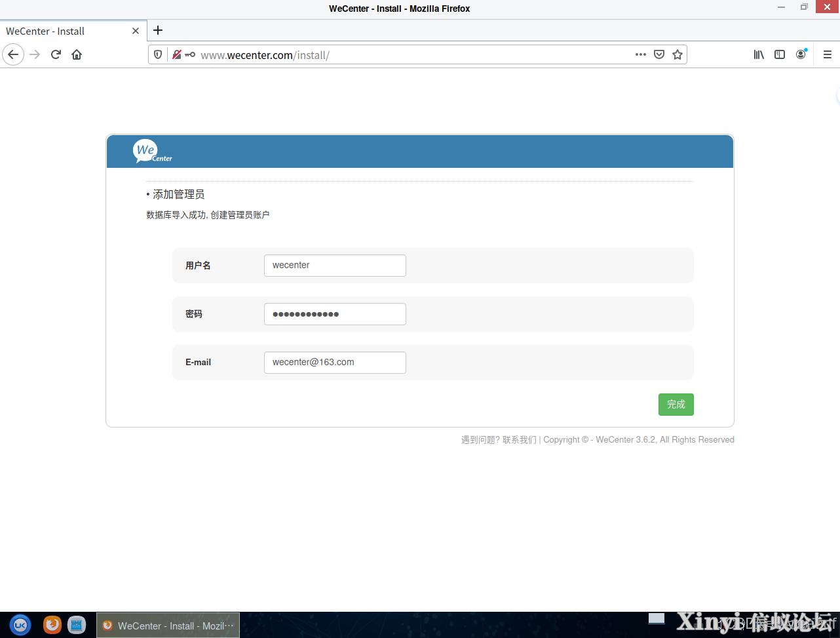Viewport: 840px width, 638px height.
Task: Click the address bar URL field
Action: click(417, 54)
